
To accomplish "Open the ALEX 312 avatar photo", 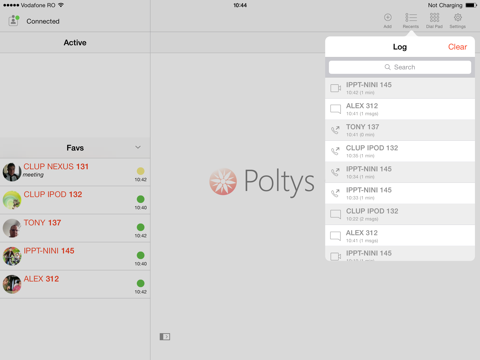I will coord(12,284).
